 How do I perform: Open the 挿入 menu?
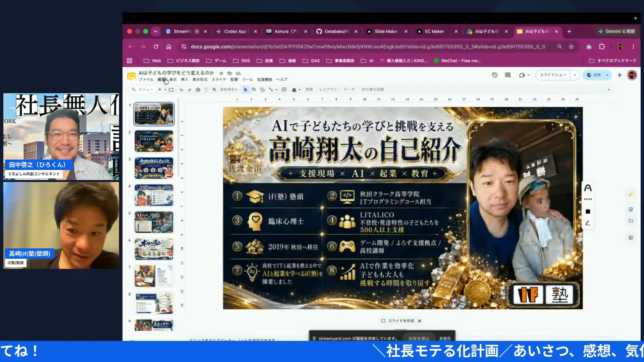184,79
